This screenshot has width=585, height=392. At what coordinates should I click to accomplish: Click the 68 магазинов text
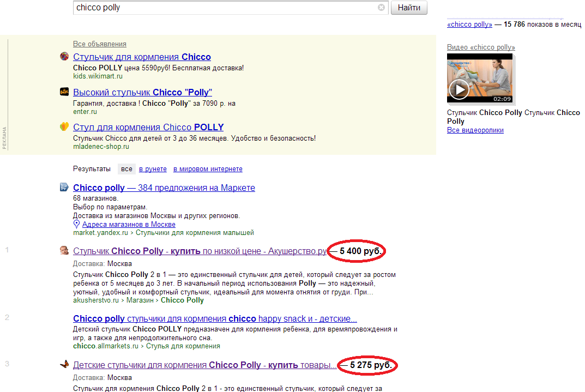(95, 198)
